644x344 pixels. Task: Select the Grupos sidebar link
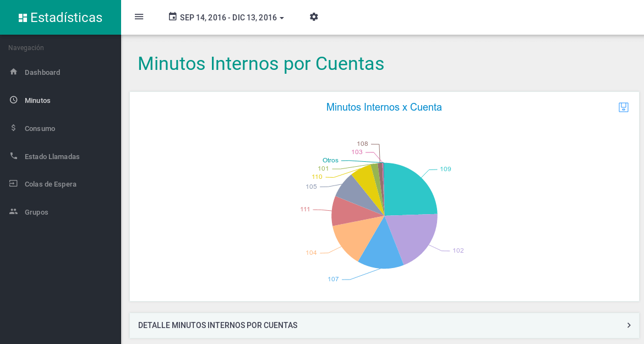tap(36, 212)
